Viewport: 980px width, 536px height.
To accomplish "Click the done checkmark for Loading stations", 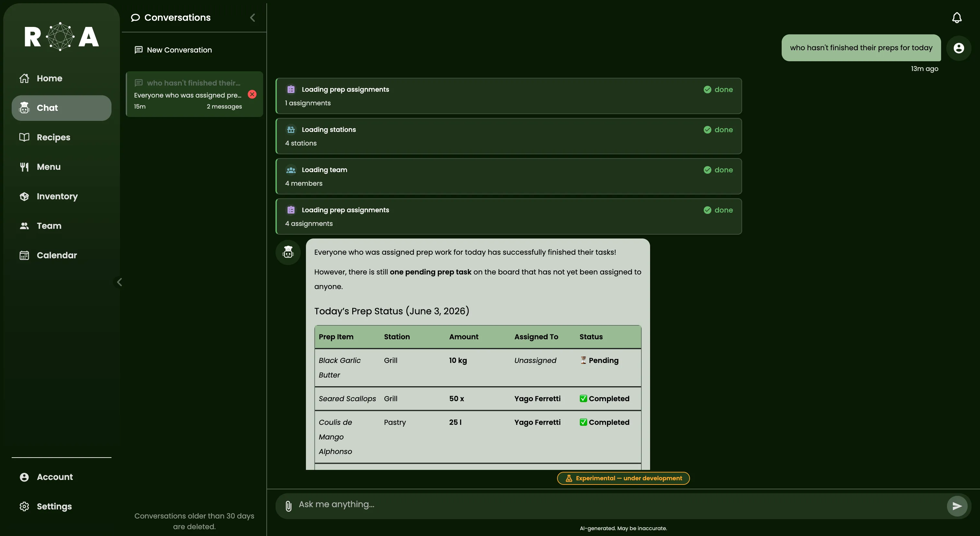I will pyautogui.click(x=707, y=130).
